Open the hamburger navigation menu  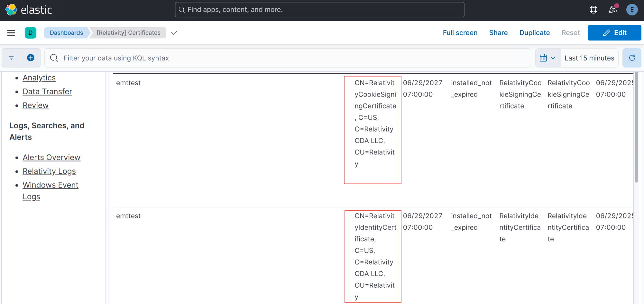tap(11, 33)
